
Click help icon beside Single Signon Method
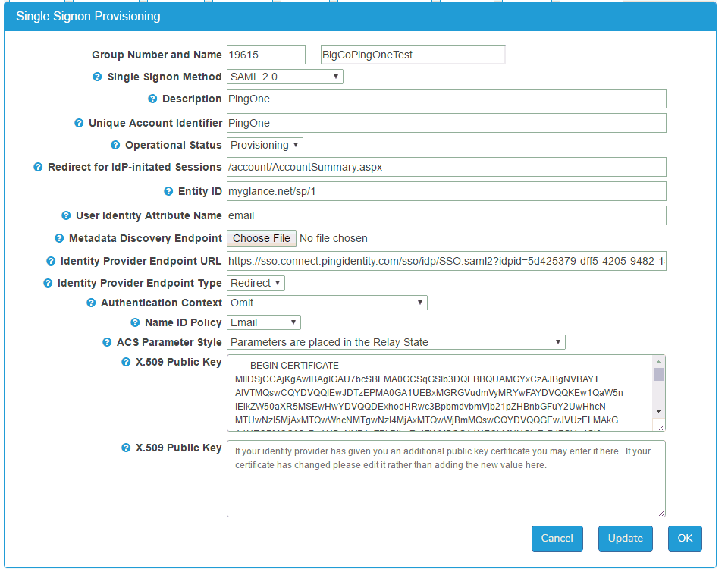coord(97,77)
